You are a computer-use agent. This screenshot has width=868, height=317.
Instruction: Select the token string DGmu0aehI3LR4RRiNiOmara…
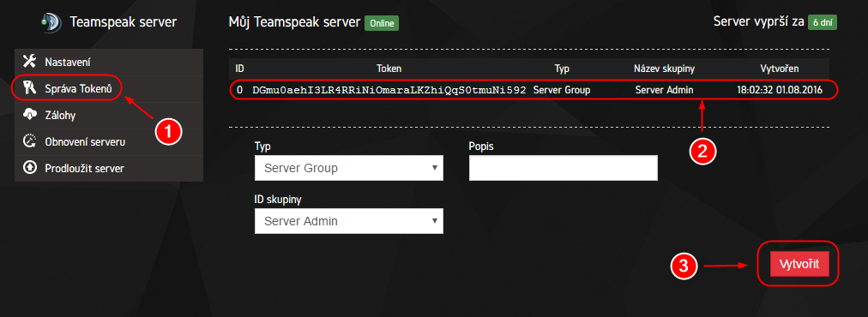click(x=389, y=89)
